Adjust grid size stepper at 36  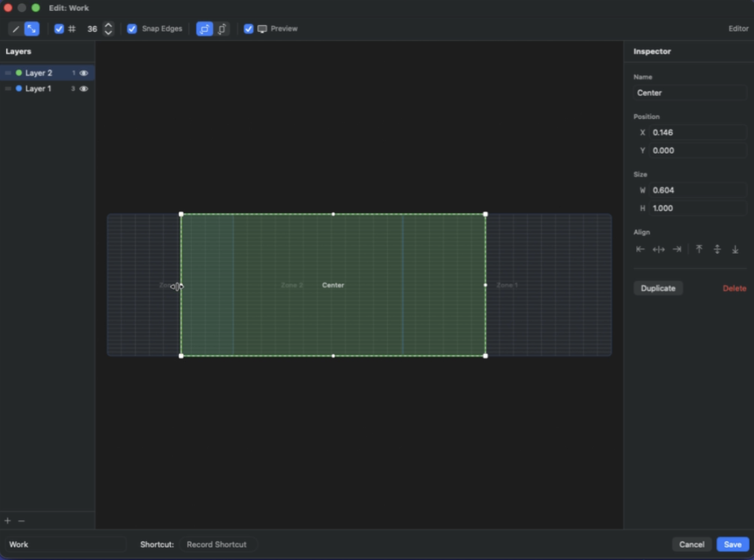(108, 29)
